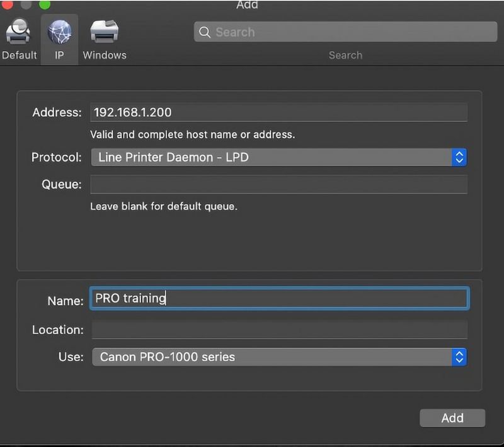
Task: Open the Use printer driver dropdown
Action: pyautogui.click(x=279, y=357)
